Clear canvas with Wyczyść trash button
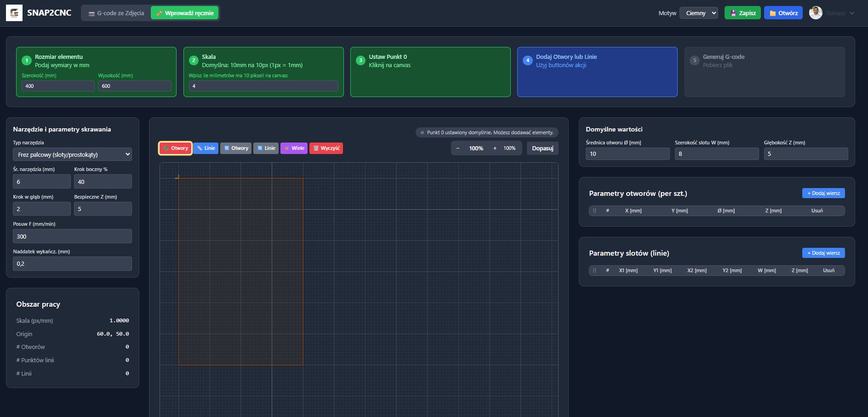The width and height of the screenshot is (868, 417). point(326,148)
